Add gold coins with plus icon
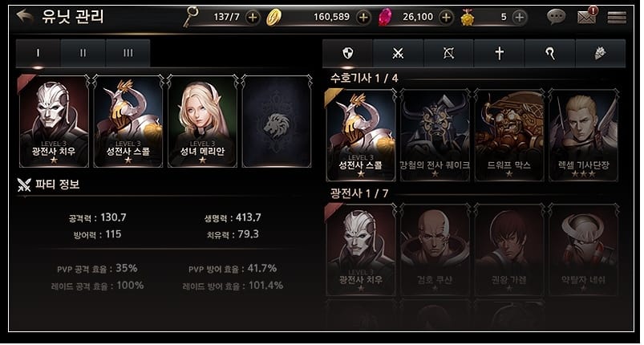The width and height of the screenshot is (644, 345). (x=363, y=18)
